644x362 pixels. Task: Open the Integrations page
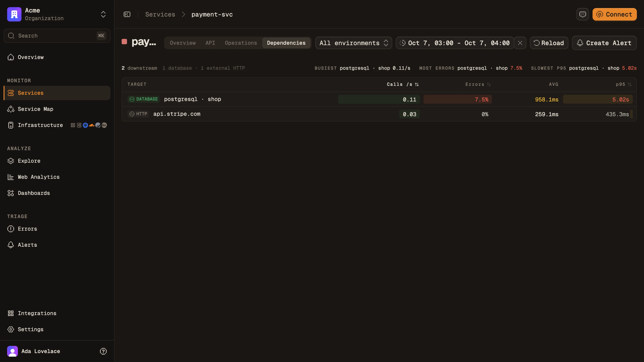[57, 313]
